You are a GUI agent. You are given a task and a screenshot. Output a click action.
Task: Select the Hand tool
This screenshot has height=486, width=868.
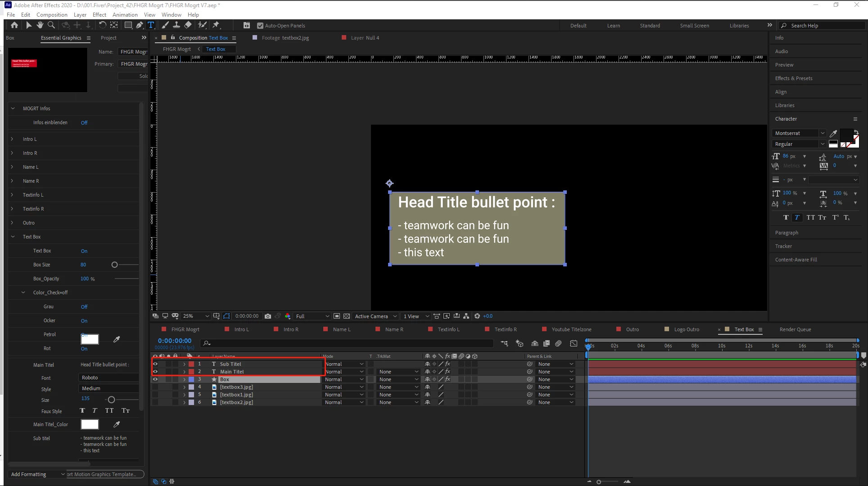pos(40,25)
